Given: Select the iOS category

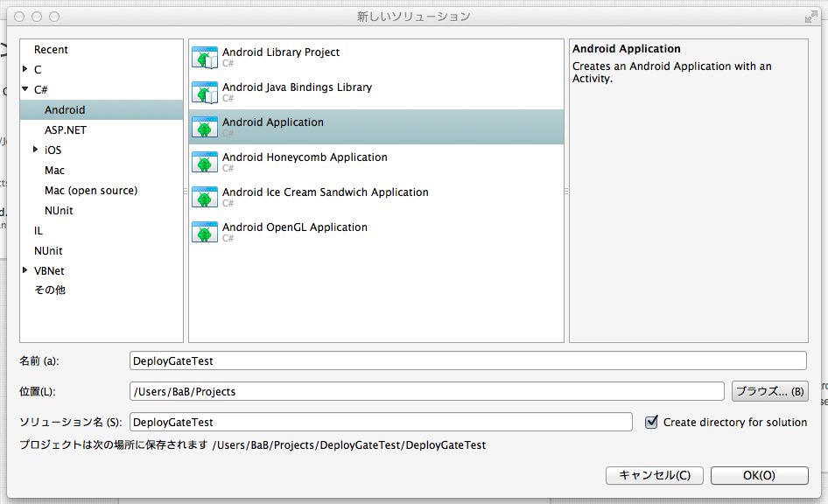Looking at the screenshot, I should [x=53, y=150].
